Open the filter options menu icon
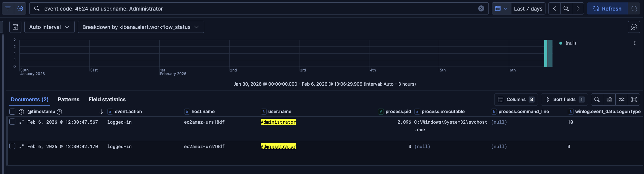This screenshot has height=174, width=644. (x=8, y=8)
